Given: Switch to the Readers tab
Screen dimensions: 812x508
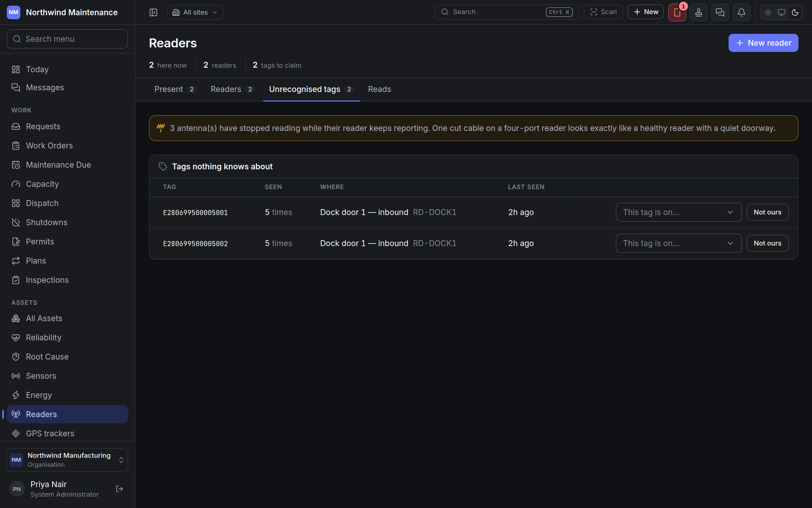Looking at the screenshot, I should coord(233,89).
